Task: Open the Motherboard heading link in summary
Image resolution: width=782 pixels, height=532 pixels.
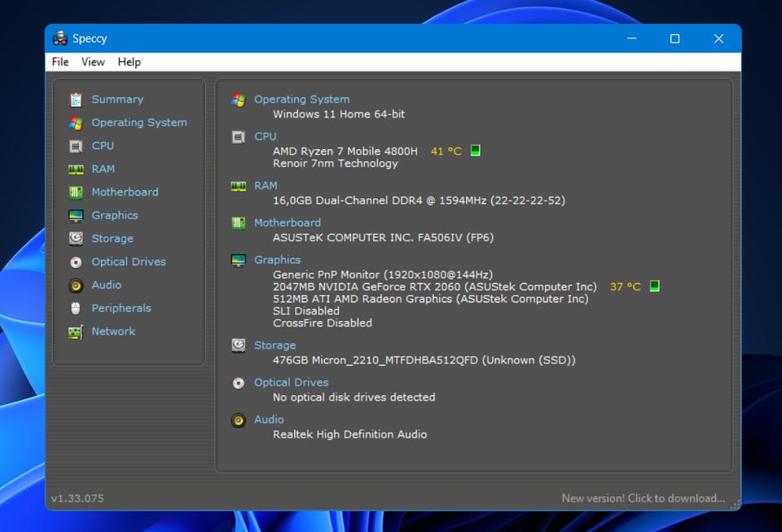Action: pyautogui.click(x=288, y=223)
